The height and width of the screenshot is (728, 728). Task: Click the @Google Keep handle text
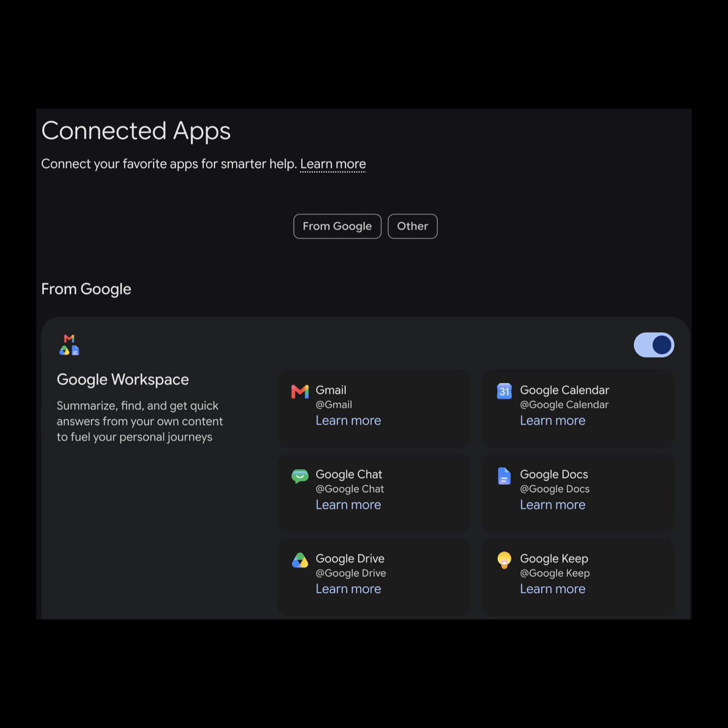[555, 573]
